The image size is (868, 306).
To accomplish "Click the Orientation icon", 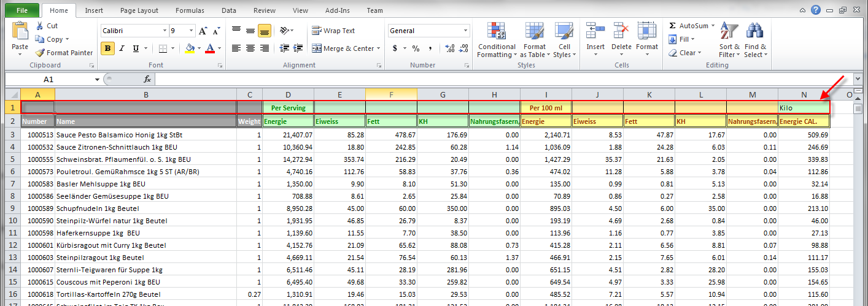I will coord(284,31).
